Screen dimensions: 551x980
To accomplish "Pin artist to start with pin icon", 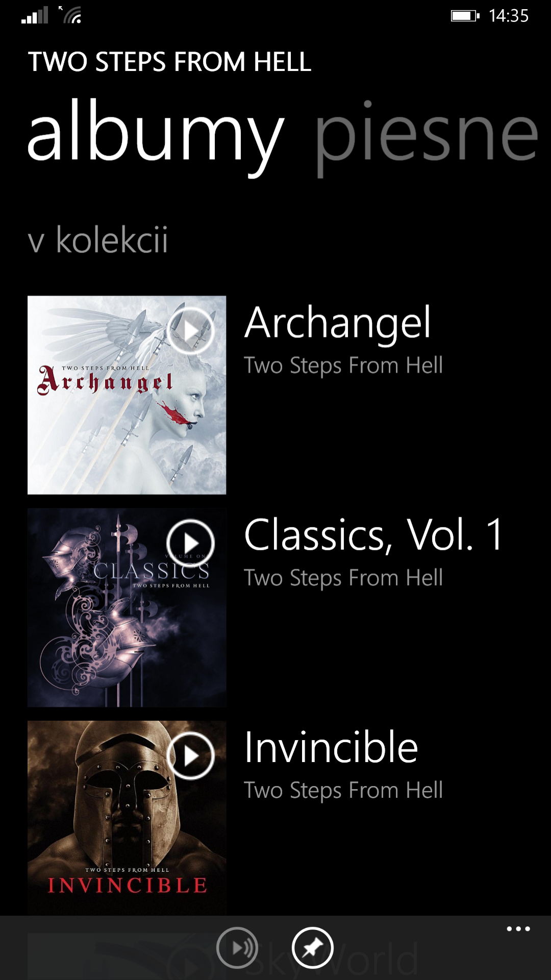I will point(313,948).
